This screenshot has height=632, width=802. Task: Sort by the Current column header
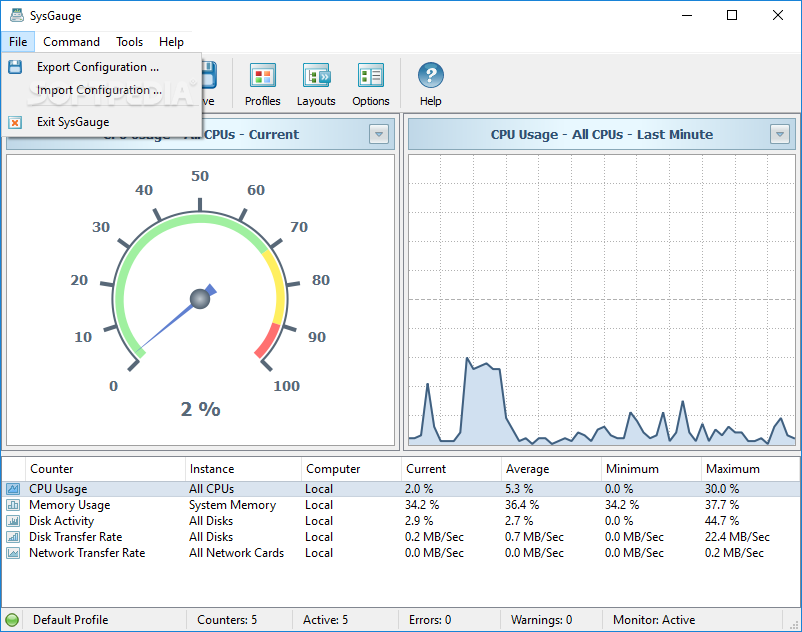click(451, 469)
